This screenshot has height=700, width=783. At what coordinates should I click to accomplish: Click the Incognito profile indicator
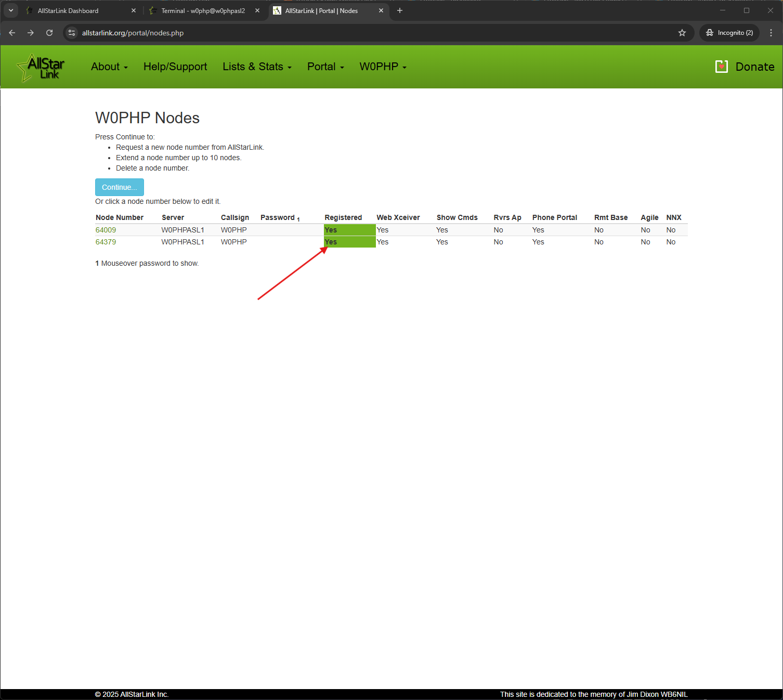(x=729, y=33)
